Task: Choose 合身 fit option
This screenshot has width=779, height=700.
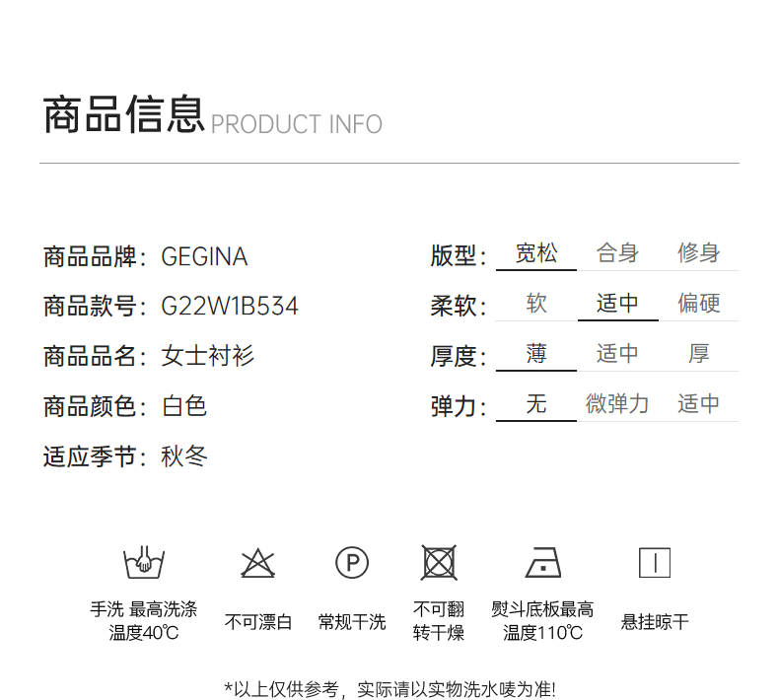Action: click(617, 254)
